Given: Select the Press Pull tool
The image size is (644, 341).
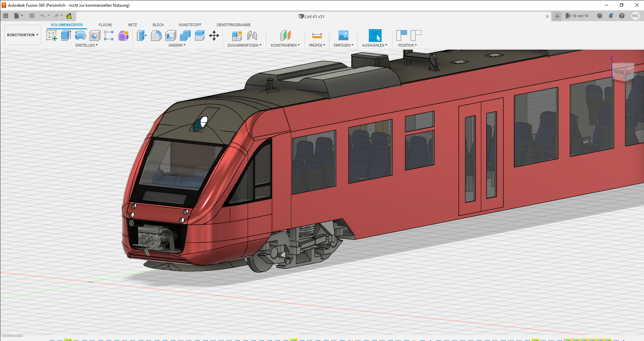Looking at the screenshot, I should 142,36.
